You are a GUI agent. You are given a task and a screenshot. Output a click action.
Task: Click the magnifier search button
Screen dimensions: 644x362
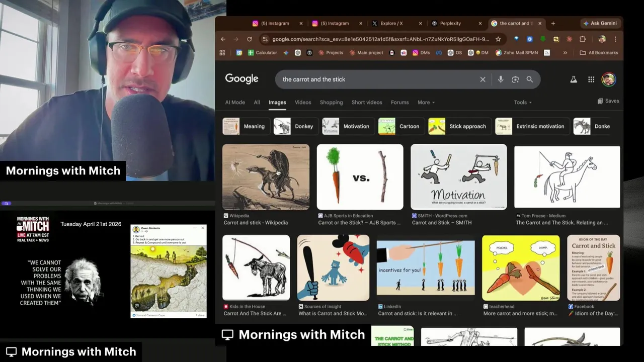[x=530, y=79]
